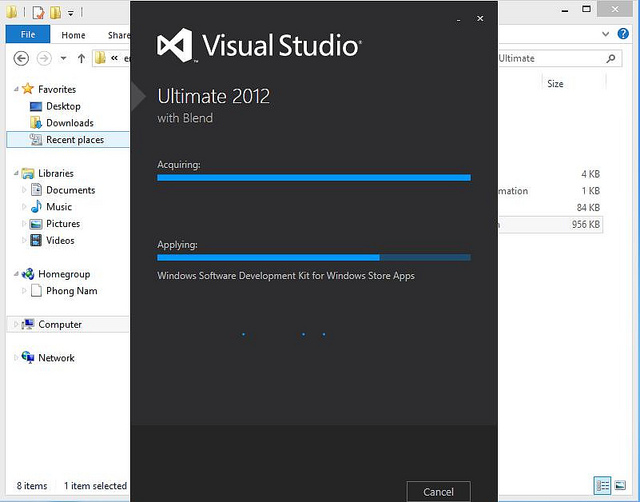This screenshot has width=640, height=502.
Task: Switch to the Share ribbon tab
Action: pos(118,35)
